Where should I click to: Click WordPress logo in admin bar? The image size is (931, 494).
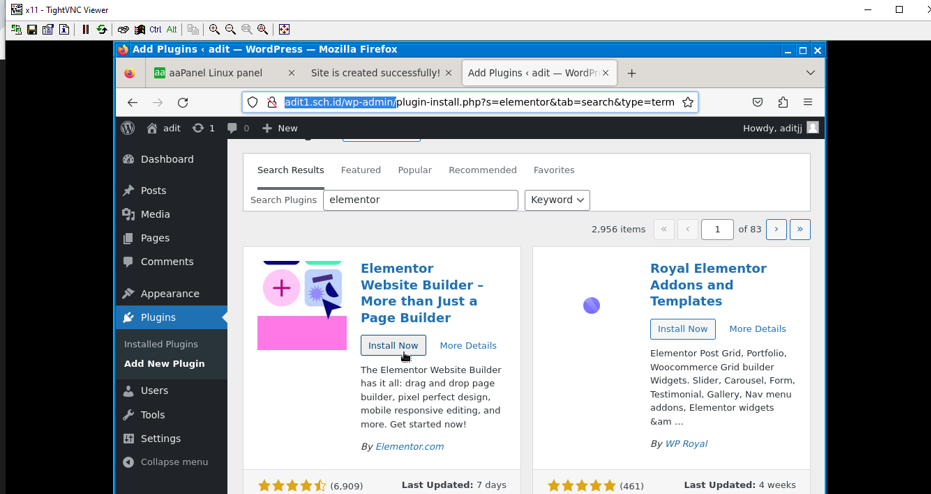click(x=128, y=128)
